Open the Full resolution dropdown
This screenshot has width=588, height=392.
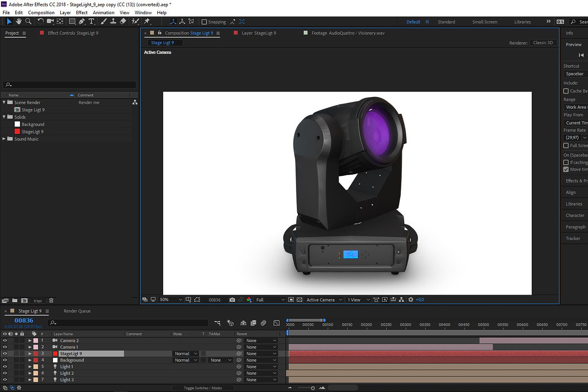coord(270,300)
